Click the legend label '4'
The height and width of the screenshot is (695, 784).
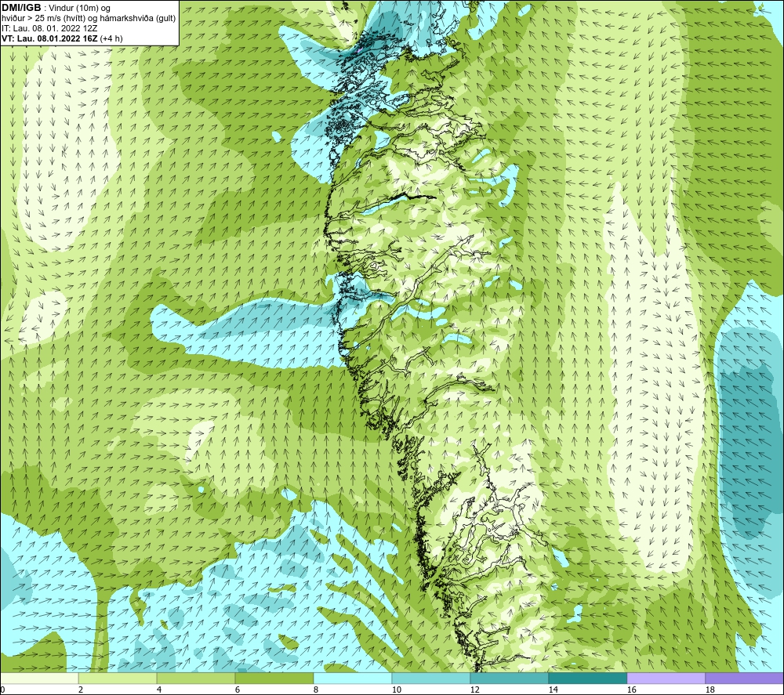pos(159,690)
